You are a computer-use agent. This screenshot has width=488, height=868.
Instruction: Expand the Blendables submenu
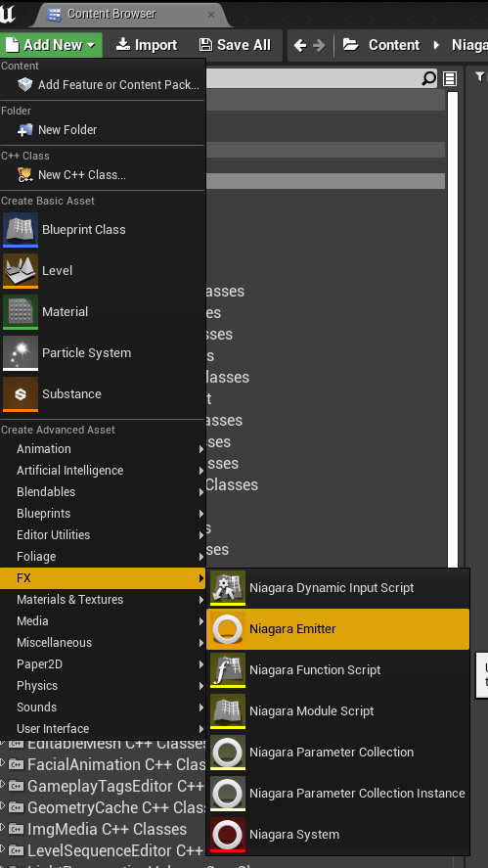click(103, 492)
